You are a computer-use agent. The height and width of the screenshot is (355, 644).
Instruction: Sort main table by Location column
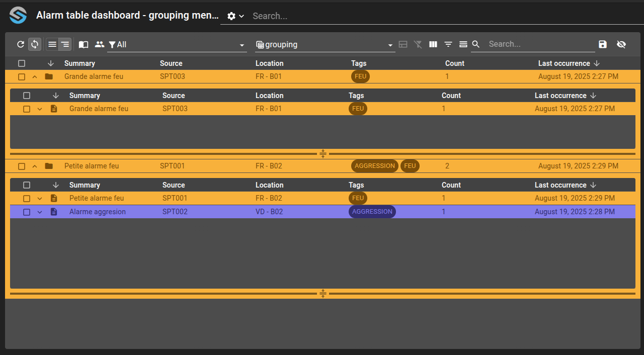(x=270, y=63)
